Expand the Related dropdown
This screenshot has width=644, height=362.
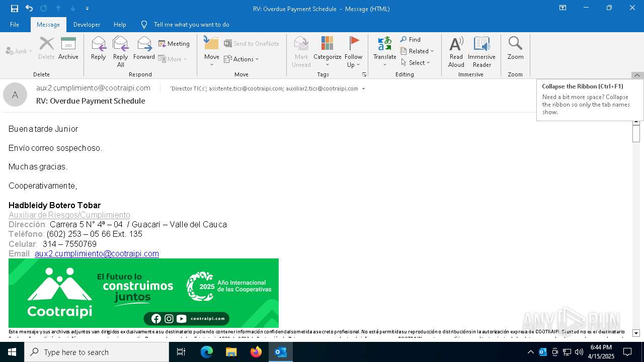[x=417, y=51]
